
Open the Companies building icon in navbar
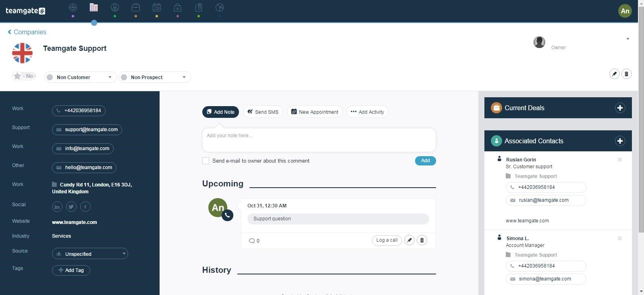point(93,7)
